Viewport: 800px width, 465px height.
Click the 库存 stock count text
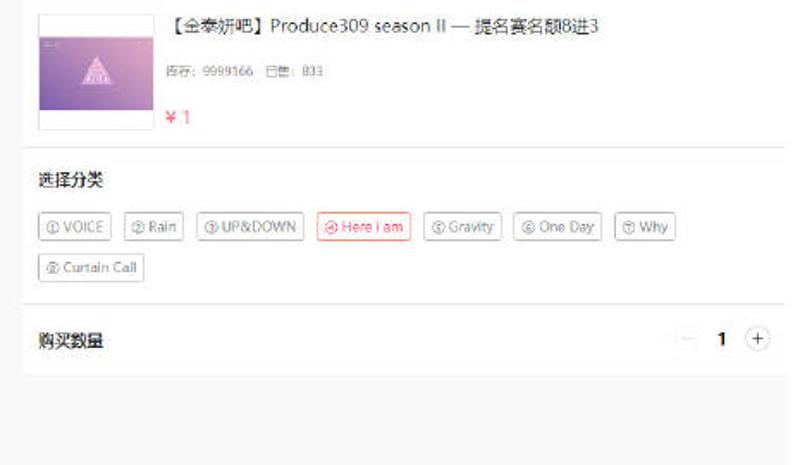click(210, 71)
